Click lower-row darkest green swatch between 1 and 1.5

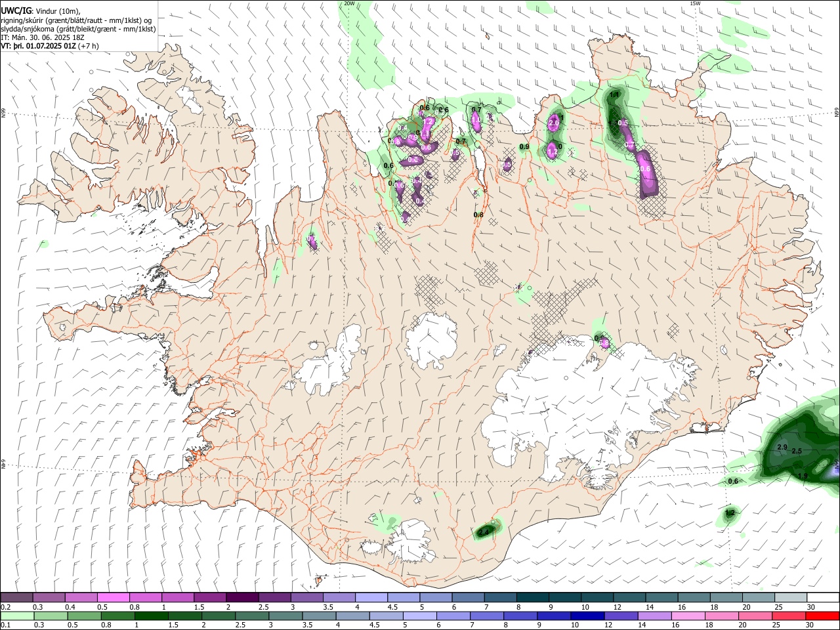(x=152, y=616)
